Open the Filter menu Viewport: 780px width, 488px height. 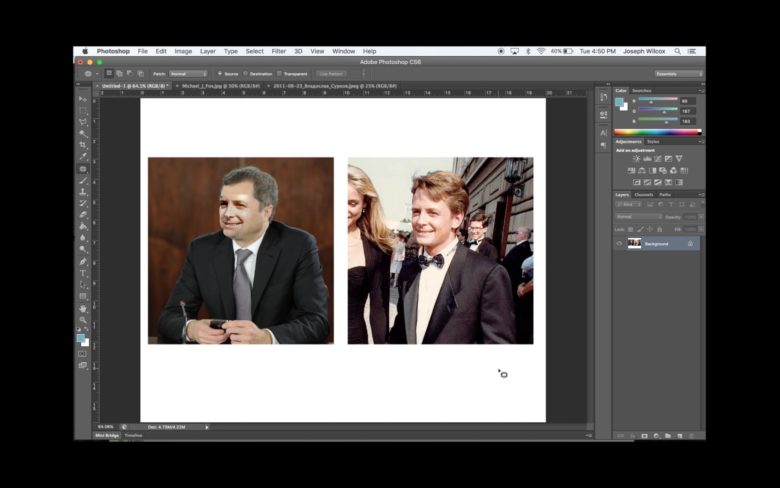click(x=278, y=51)
